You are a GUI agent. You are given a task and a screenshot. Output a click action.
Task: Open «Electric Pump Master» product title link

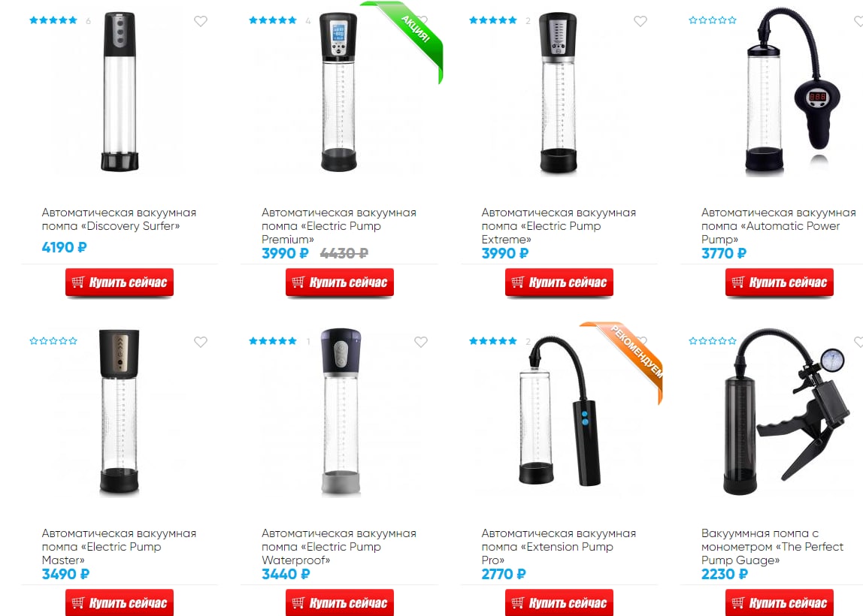pyautogui.click(x=119, y=547)
